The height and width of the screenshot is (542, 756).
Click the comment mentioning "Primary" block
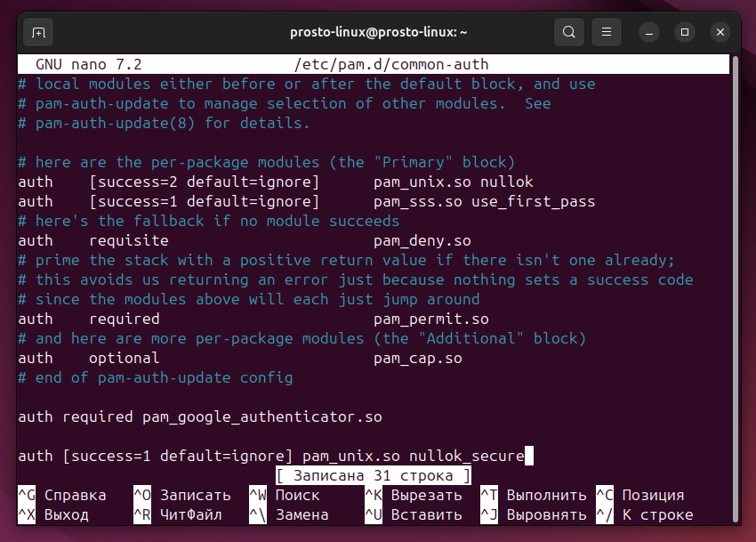[x=267, y=163]
